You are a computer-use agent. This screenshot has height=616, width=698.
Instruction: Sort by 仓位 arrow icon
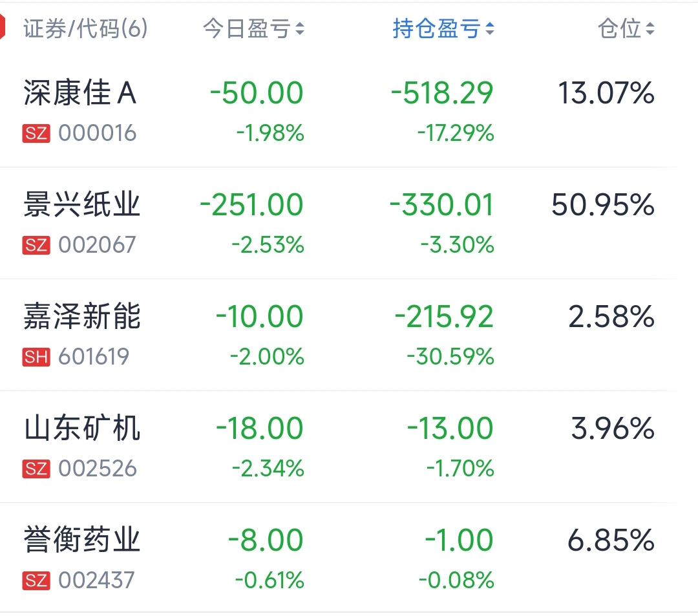coord(650,29)
